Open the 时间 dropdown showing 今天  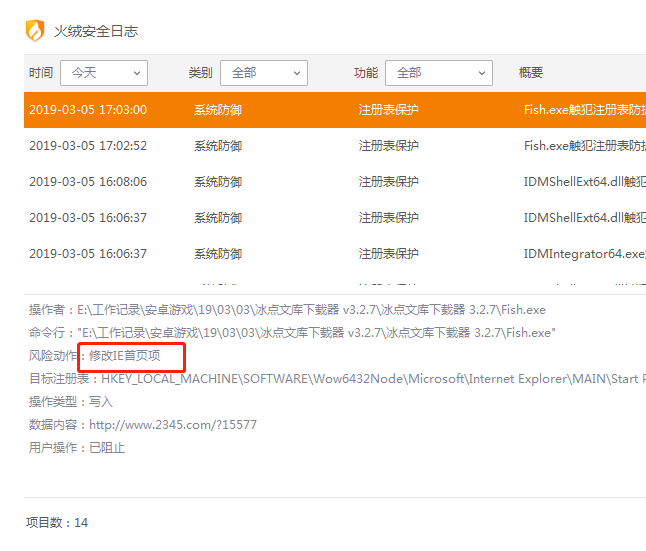click(x=103, y=73)
